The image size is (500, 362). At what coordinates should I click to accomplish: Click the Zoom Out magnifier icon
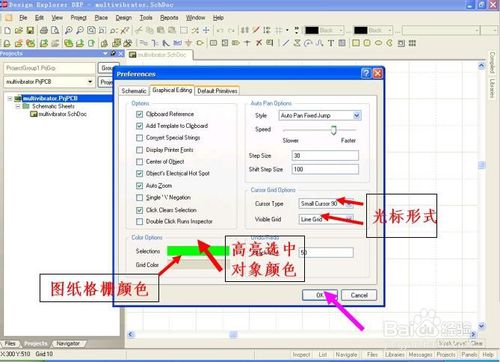(80, 31)
